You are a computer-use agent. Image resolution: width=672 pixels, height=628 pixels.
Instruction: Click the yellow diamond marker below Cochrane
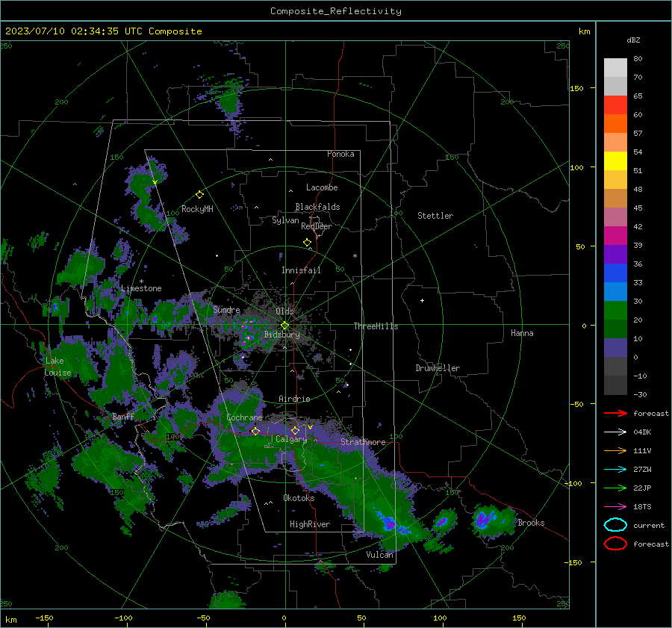255,432
